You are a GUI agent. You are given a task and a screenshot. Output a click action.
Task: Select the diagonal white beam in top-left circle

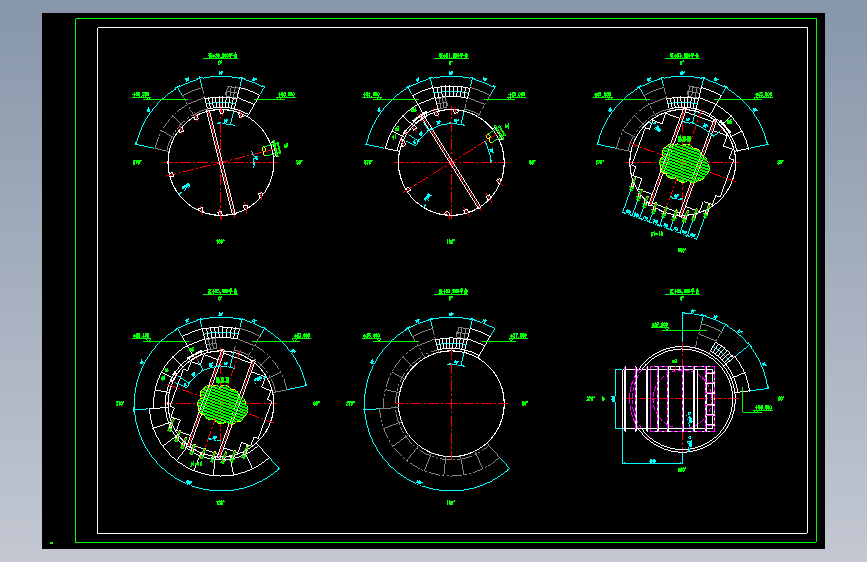tap(221, 162)
